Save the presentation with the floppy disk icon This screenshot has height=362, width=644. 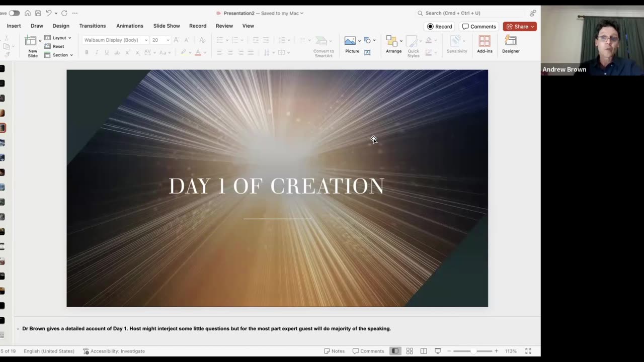[38, 13]
